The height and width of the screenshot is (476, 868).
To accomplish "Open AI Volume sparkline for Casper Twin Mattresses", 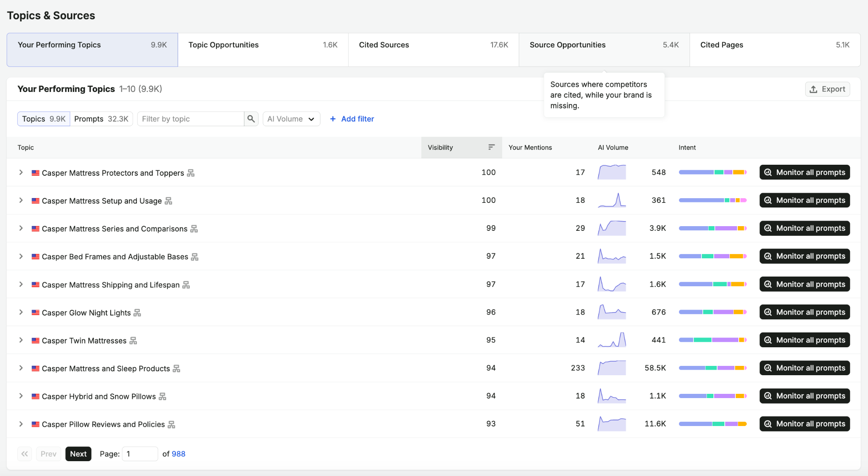I will tap(612, 340).
